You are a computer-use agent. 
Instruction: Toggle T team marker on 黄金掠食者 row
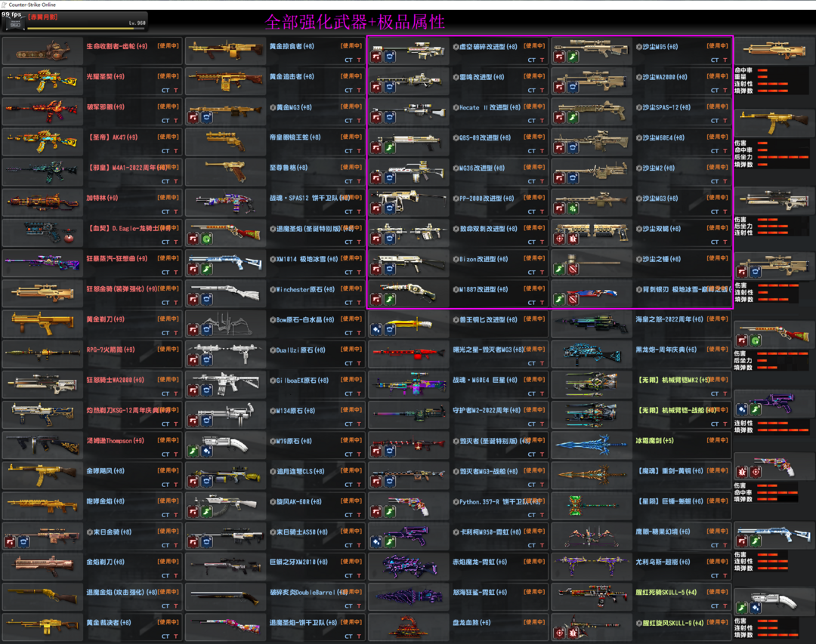tap(359, 60)
